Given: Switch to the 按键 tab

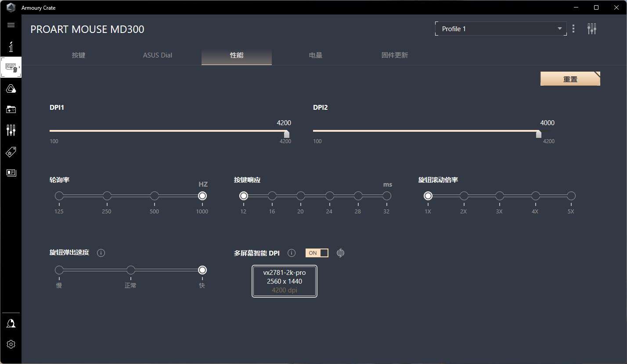Looking at the screenshot, I should pos(79,55).
